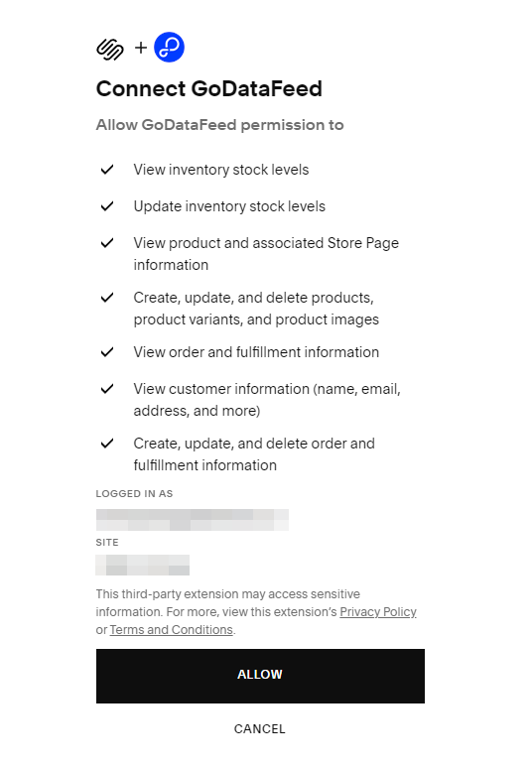
Task: Click the Connect GoDataFeed heading
Action: click(x=209, y=89)
